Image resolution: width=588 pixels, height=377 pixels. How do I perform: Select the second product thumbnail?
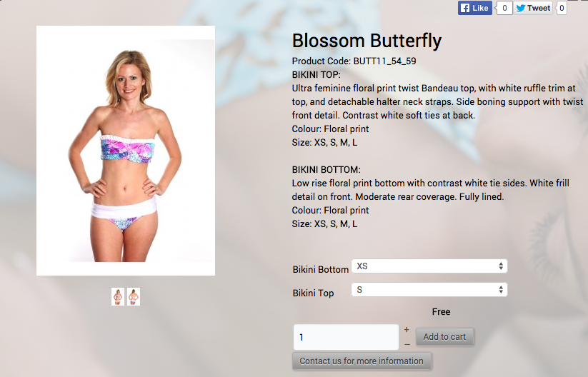134,297
